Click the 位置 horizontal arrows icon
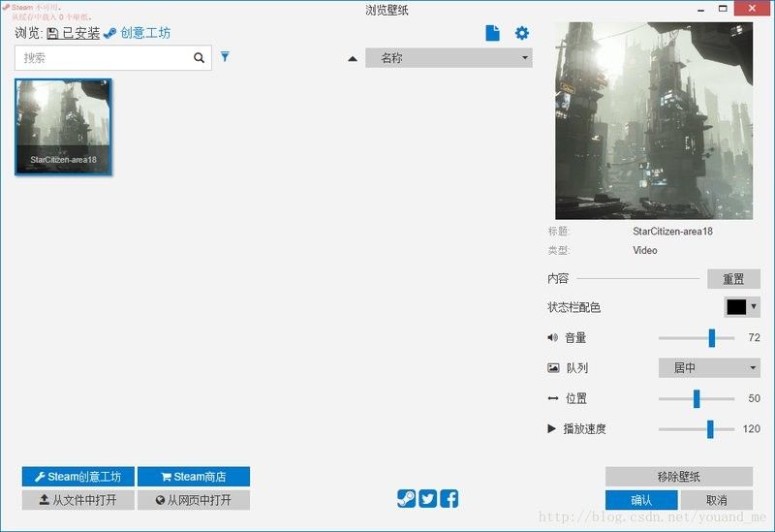 click(x=553, y=398)
